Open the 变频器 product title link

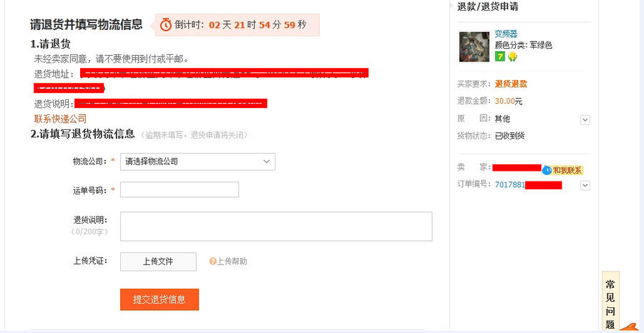click(x=506, y=34)
